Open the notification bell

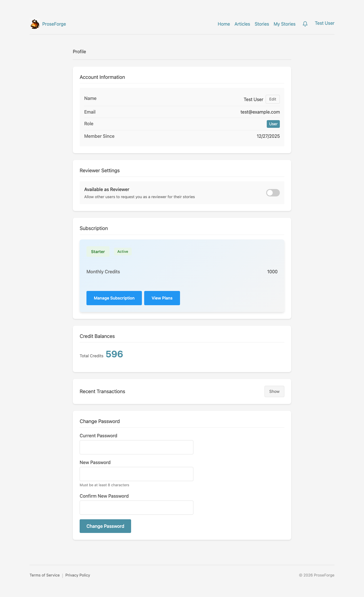pos(305,24)
